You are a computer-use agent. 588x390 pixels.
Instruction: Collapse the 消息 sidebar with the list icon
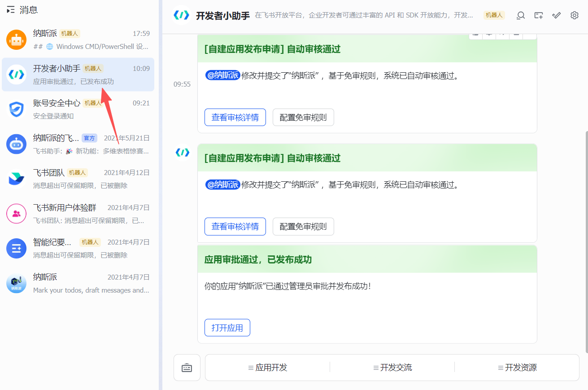(x=11, y=10)
